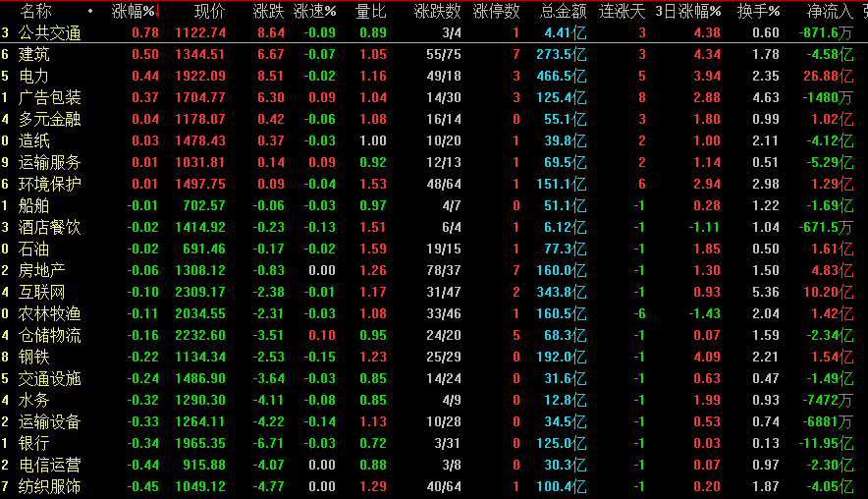Screen dimensions: 868x499
Task: Click 银行 net inflow -11.95亿
Action: tap(826, 443)
